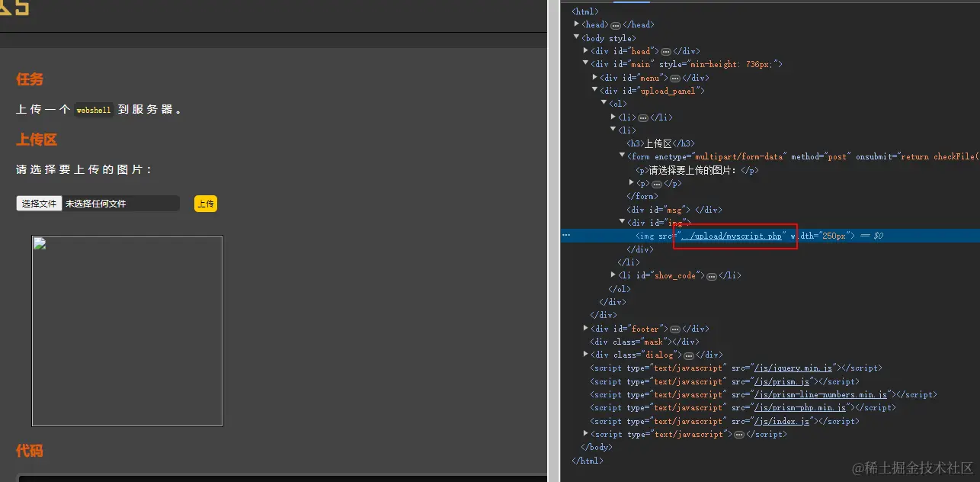Collapse the ol node
Viewport: 980px width, 482px height.
(604, 104)
